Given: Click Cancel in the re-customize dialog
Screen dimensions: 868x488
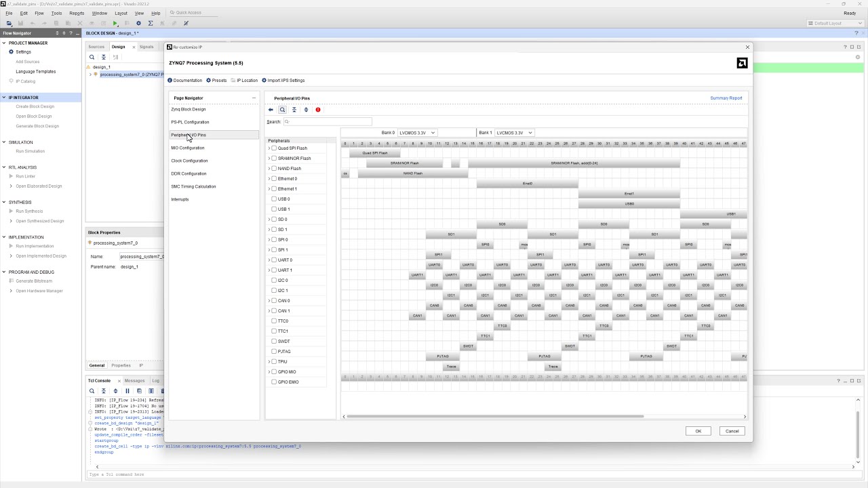Looking at the screenshot, I should pyautogui.click(x=732, y=431).
